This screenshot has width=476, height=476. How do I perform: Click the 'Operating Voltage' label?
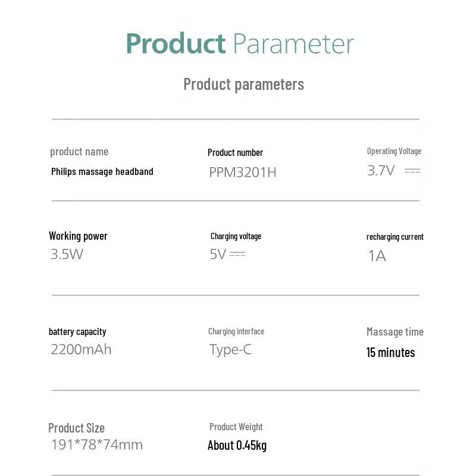click(394, 151)
